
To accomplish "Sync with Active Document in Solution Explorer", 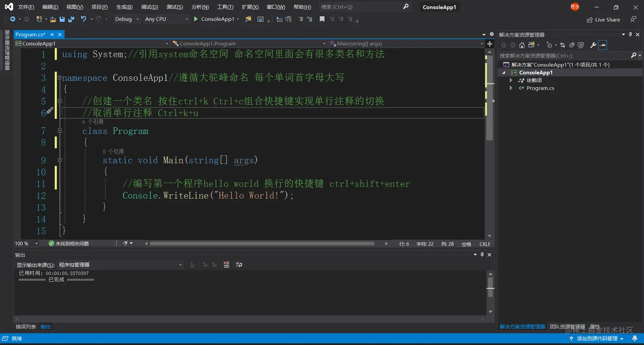I will pyautogui.click(x=562, y=45).
